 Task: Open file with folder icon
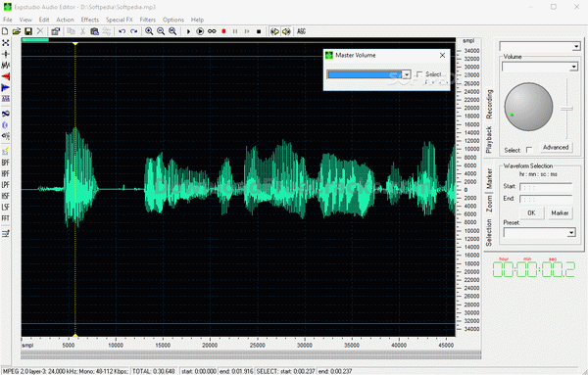[16, 31]
